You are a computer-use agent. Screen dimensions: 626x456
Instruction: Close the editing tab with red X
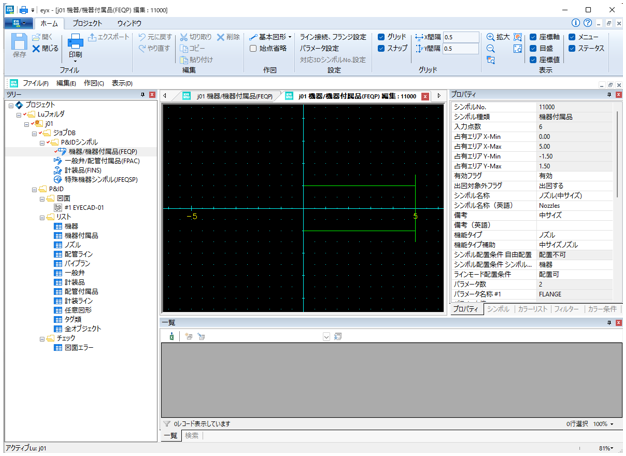click(x=425, y=96)
